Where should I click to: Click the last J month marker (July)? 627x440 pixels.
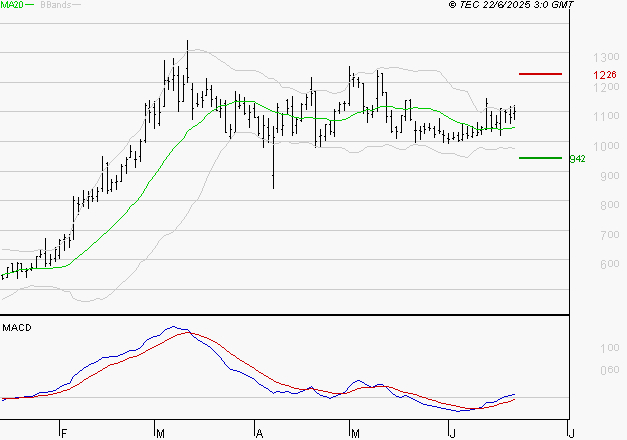tap(572, 434)
